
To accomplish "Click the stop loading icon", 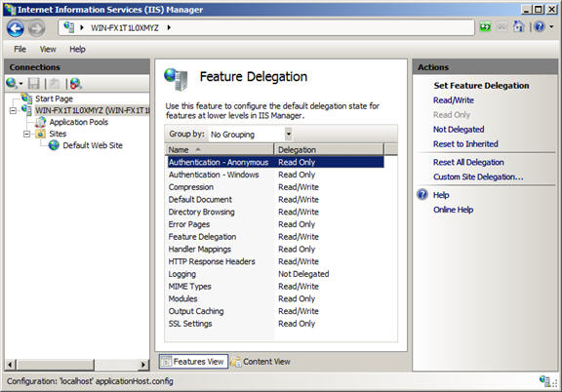I will click(x=502, y=27).
